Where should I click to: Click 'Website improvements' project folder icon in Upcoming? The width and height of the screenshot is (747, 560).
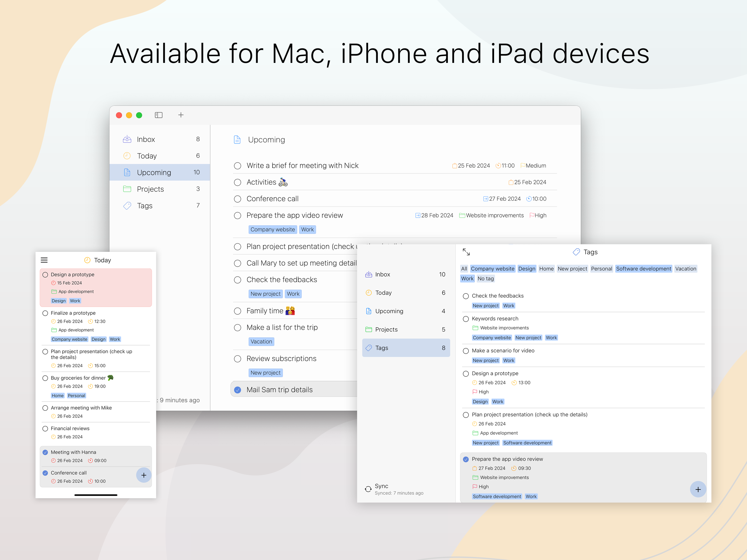pos(462,215)
